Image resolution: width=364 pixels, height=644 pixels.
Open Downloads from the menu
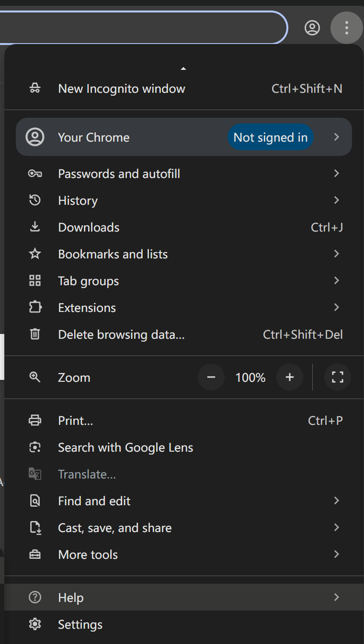pos(89,227)
